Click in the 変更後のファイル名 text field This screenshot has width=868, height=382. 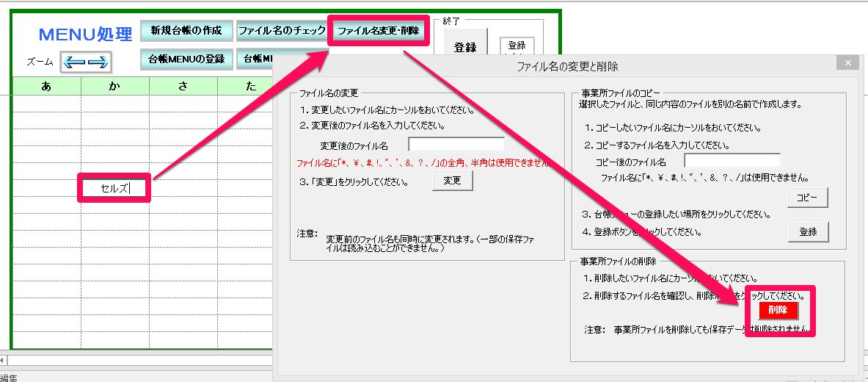(x=456, y=145)
